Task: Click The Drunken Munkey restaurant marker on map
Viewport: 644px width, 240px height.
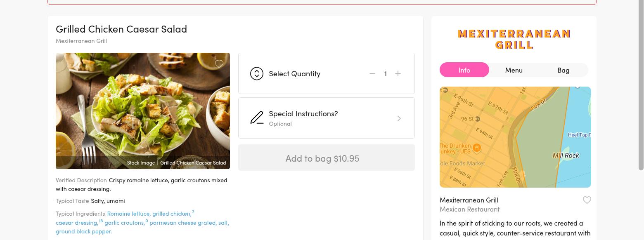Action: (477, 148)
